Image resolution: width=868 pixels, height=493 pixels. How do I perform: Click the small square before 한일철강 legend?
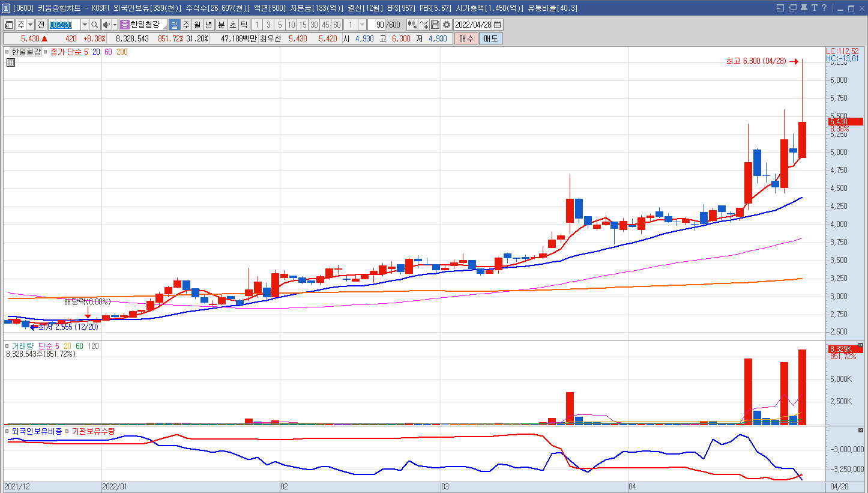coord(8,52)
